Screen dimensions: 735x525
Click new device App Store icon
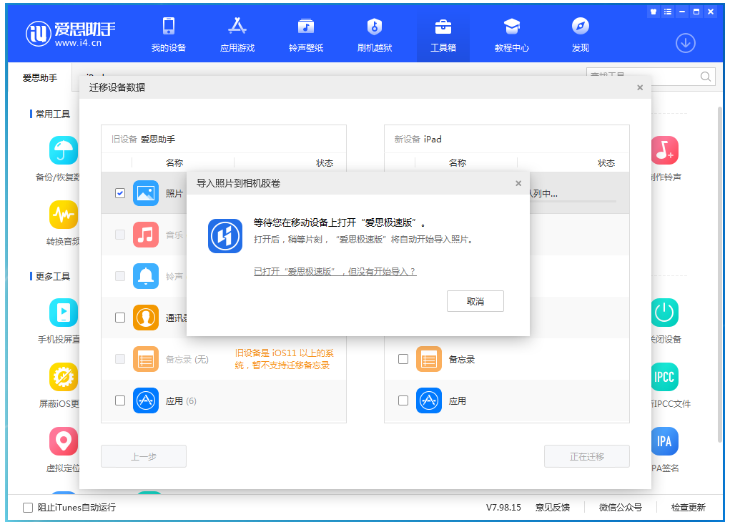[429, 400]
